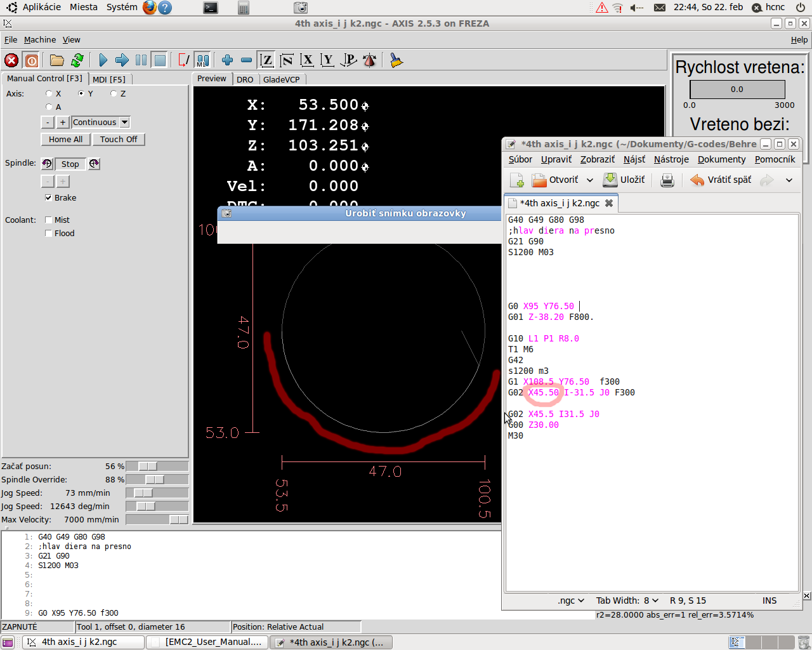
Task: Toggle the Emergency Stop button
Action: pos(11,60)
